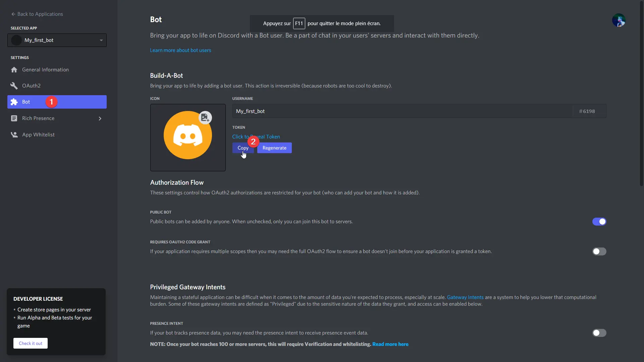Click the upload image icon on bot avatar
Viewport: 644px width, 362px height.
(205, 118)
